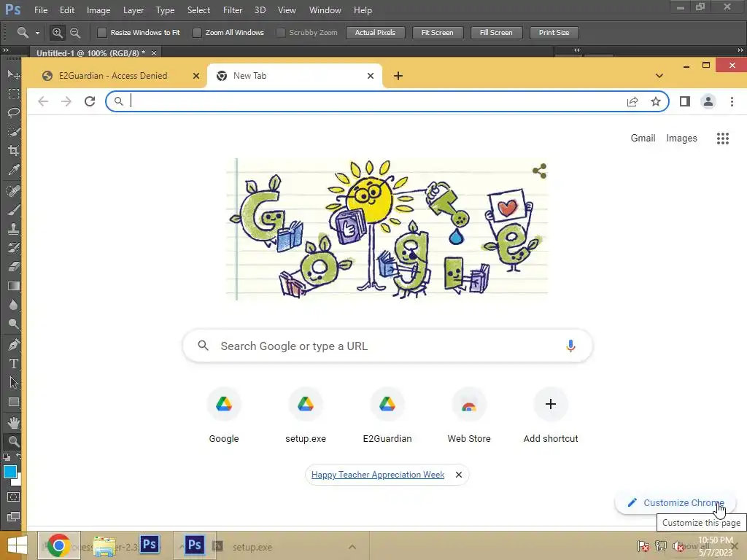
Task: Open Chrome's side panel
Action: click(x=684, y=101)
